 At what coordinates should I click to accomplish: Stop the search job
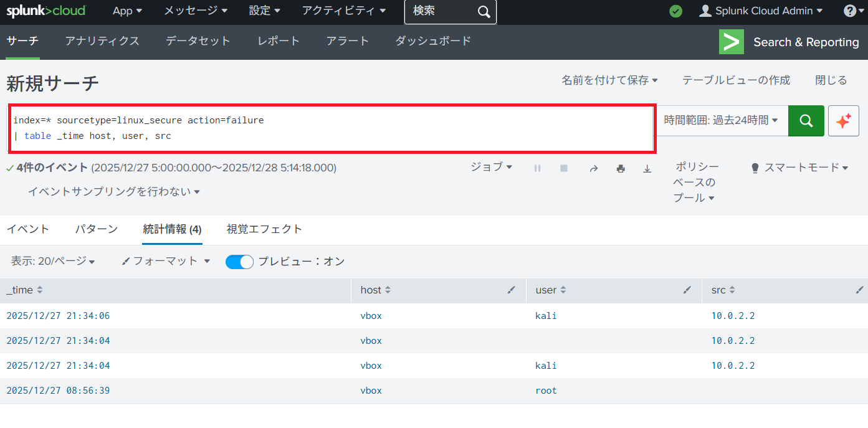pyautogui.click(x=564, y=168)
